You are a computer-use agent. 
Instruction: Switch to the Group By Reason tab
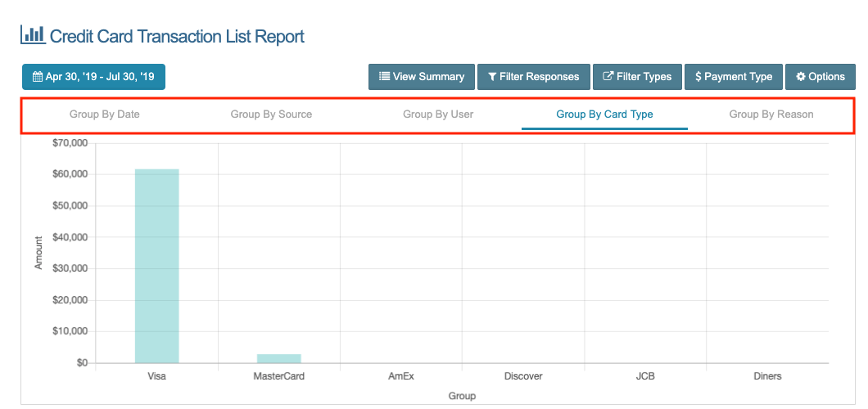771,114
